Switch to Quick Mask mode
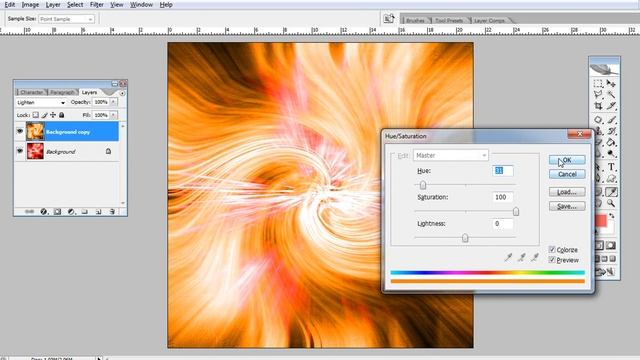 (611, 245)
